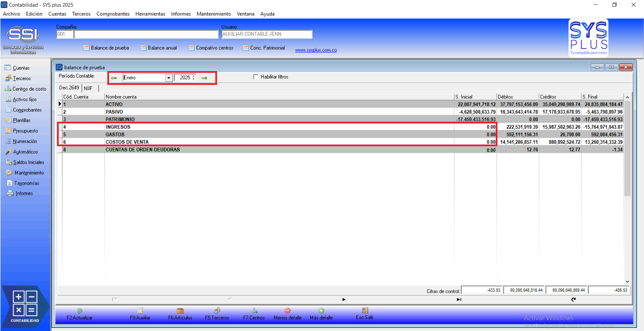The width and height of the screenshot is (644, 331).
Task: Visit www.sysplus.com.co link
Action: point(316,50)
